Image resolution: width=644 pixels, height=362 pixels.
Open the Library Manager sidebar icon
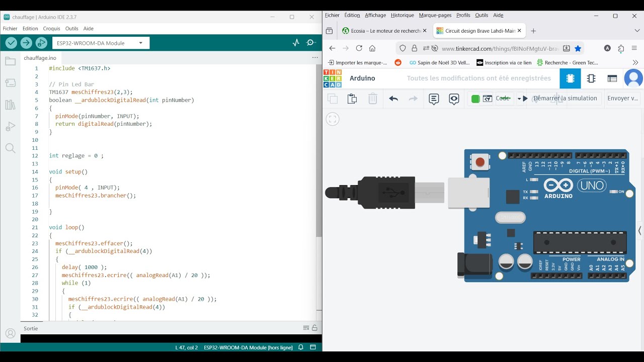pyautogui.click(x=10, y=105)
